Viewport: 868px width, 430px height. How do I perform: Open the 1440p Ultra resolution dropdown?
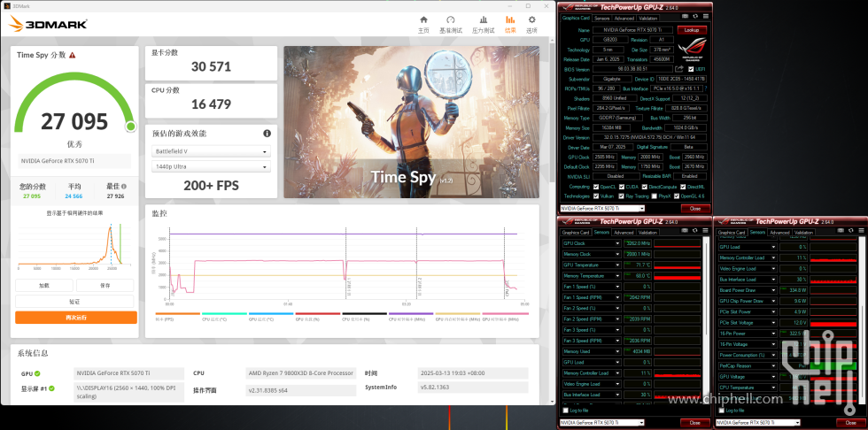coord(211,166)
